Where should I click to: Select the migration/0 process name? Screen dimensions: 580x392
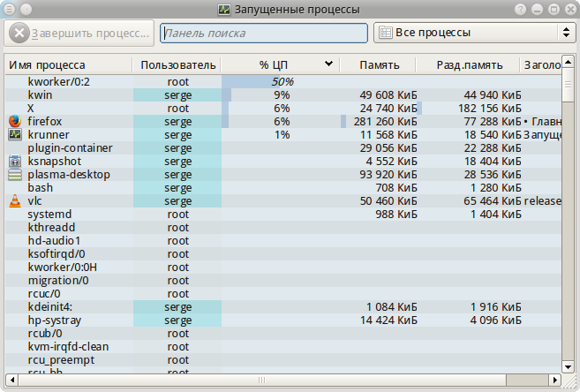tap(58, 281)
